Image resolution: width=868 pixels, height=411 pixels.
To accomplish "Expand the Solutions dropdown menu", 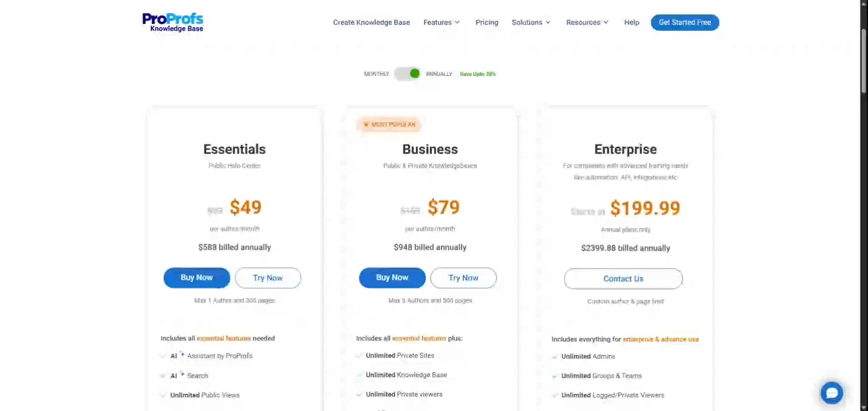I will pos(531,23).
